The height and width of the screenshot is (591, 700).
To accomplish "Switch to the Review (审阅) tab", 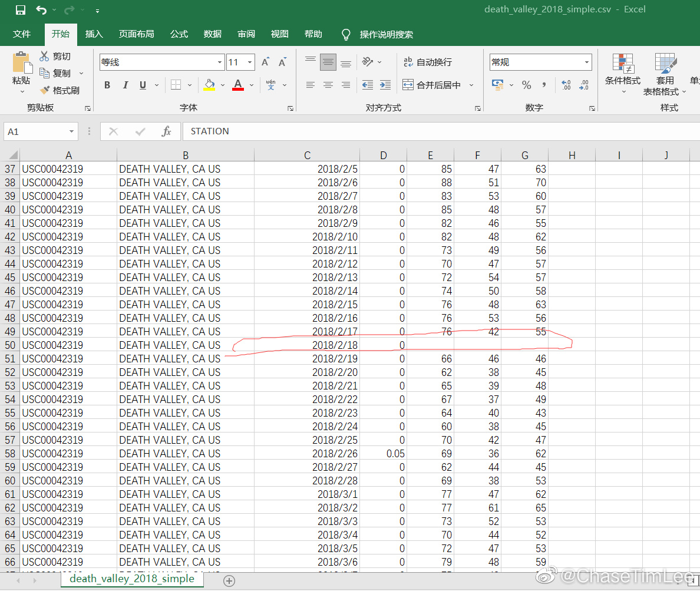I will click(x=246, y=34).
